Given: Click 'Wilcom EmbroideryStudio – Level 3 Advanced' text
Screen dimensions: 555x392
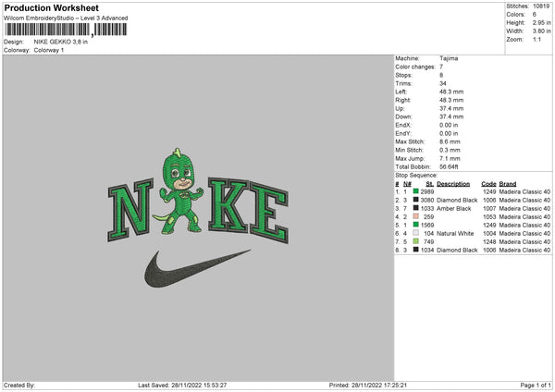Looking at the screenshot, I should pos(66,18).
